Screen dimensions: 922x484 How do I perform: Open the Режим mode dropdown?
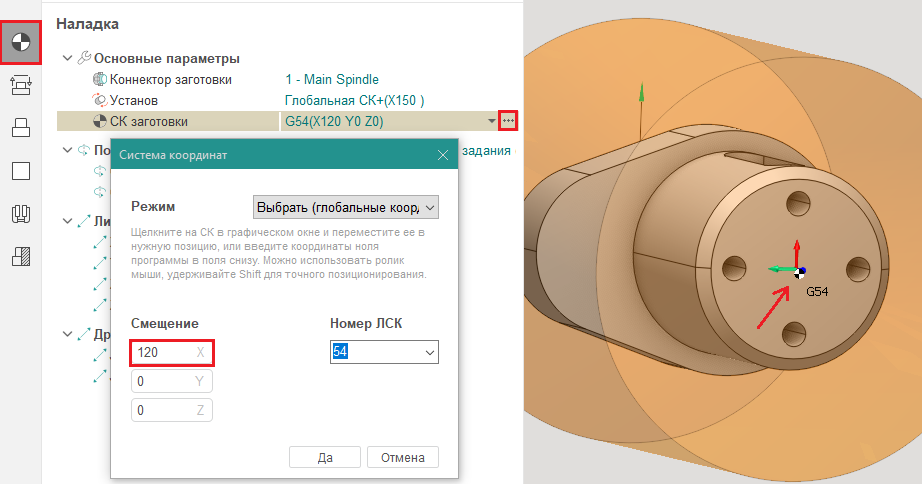pyautogui.click(x=346, y=207)
